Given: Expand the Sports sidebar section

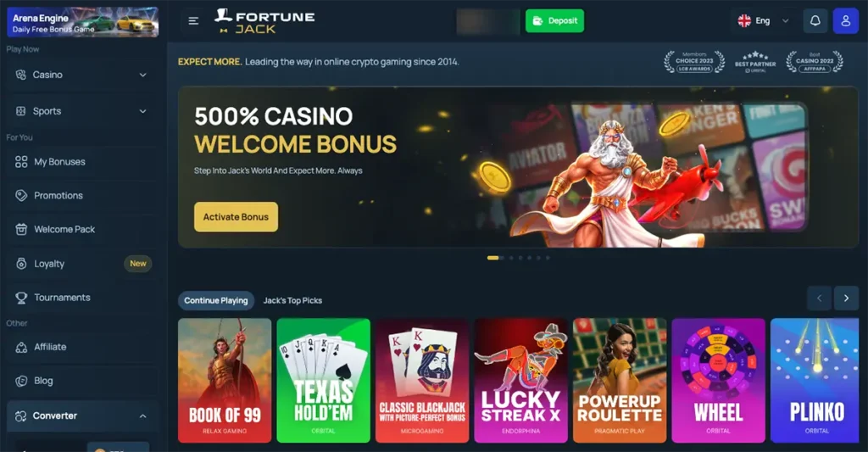Looking at the screenshot, I should [x=82, y=111].
